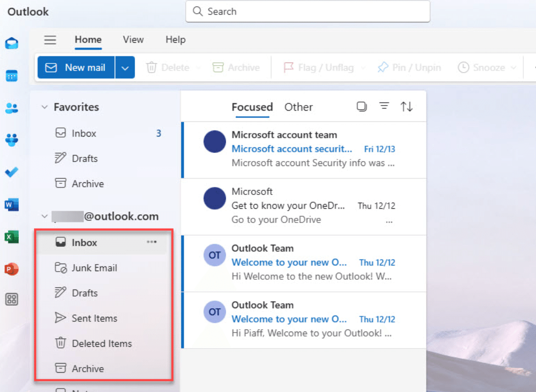Select the Focused inbox tab
The height and width of the screenshot is (392, 536).
(x=252, y=107)
